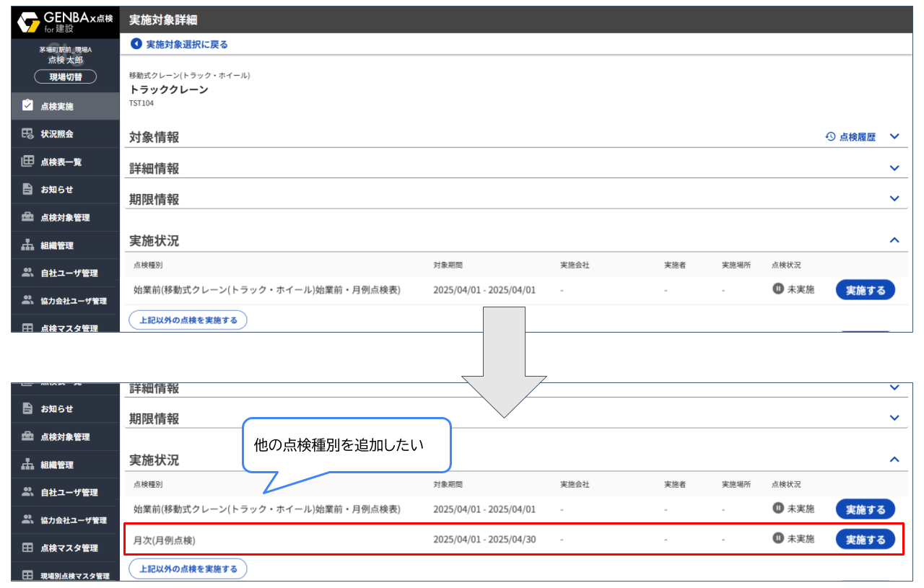Viewport: 924px width, 588px height.
Task: Click back arrow icon beside 実施対象選択に戻る
Action: (136, 44)
